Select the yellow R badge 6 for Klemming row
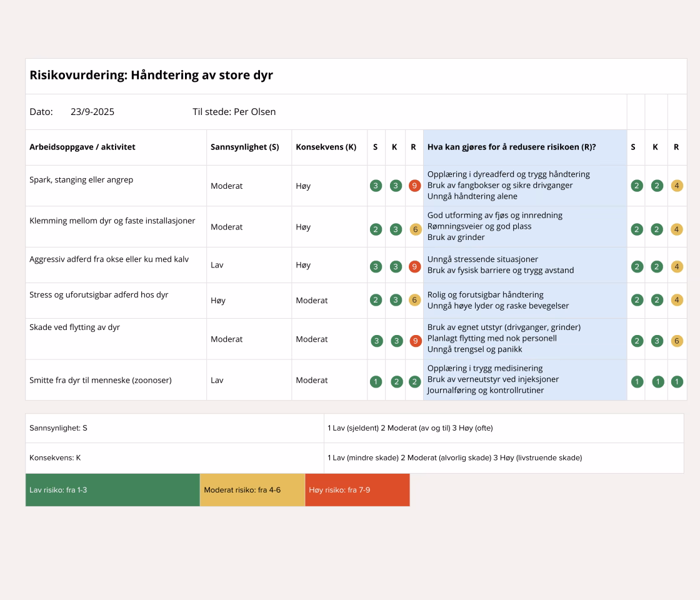This screenshot has width=700, height=600. click(x=414, y=229)
